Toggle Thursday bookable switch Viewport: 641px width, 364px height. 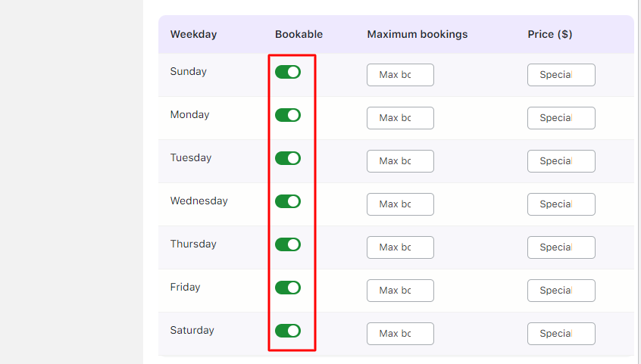pyautogui.click(x=288, y=244)
